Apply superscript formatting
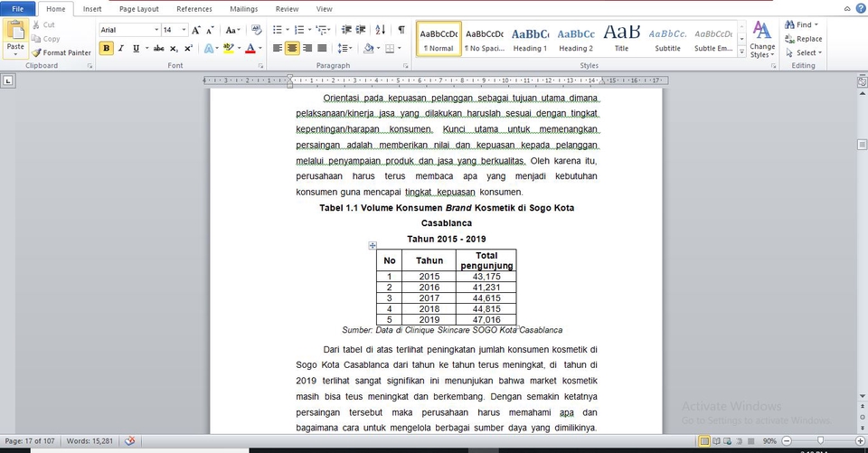 coord(188,48)
